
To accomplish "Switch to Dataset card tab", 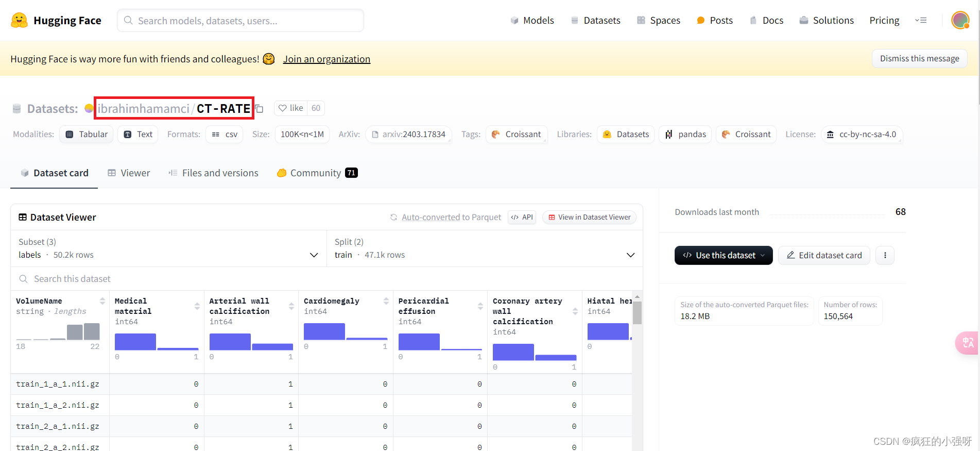I will click(x=54, y=173).
